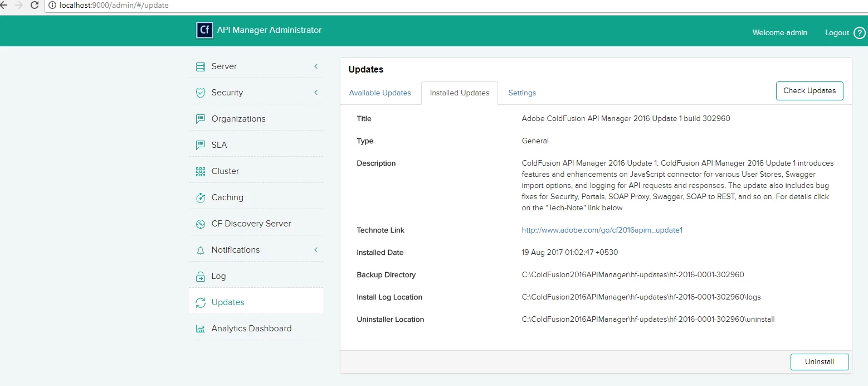This screenshot has width=868, height=386.
Task: Open the Server menu item
Action: coord(256,66)
